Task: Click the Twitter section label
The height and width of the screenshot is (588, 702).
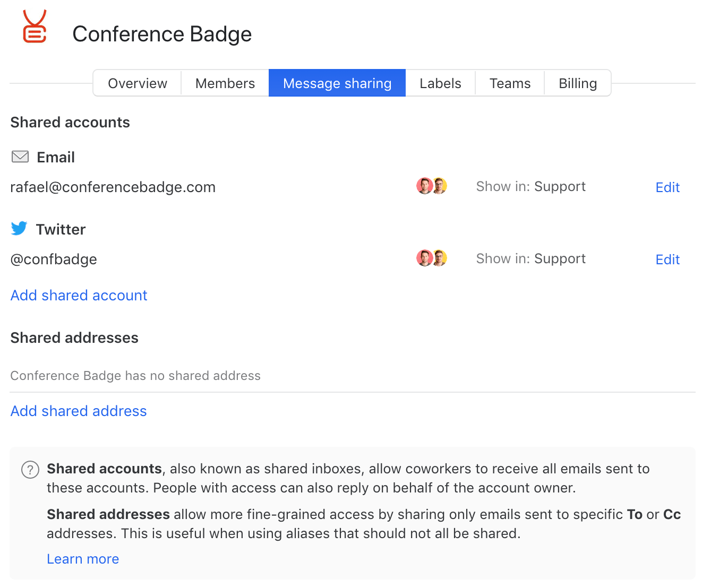Action: (x=61, y=229)
